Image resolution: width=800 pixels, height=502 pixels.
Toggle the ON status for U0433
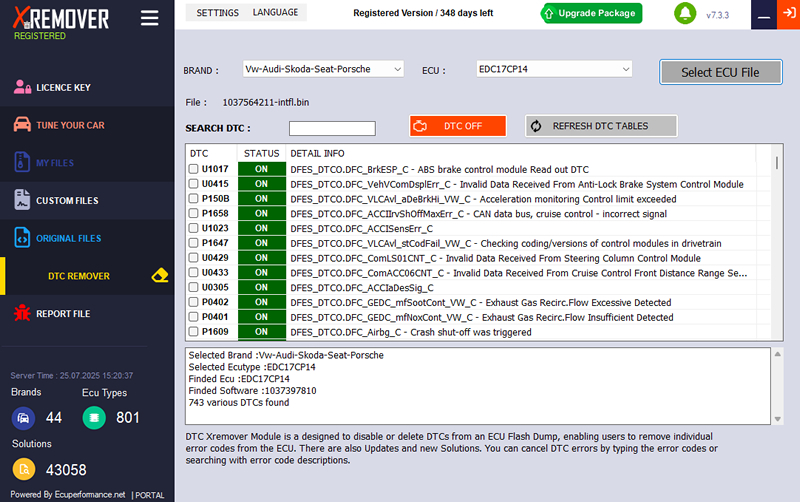point(262,272)
